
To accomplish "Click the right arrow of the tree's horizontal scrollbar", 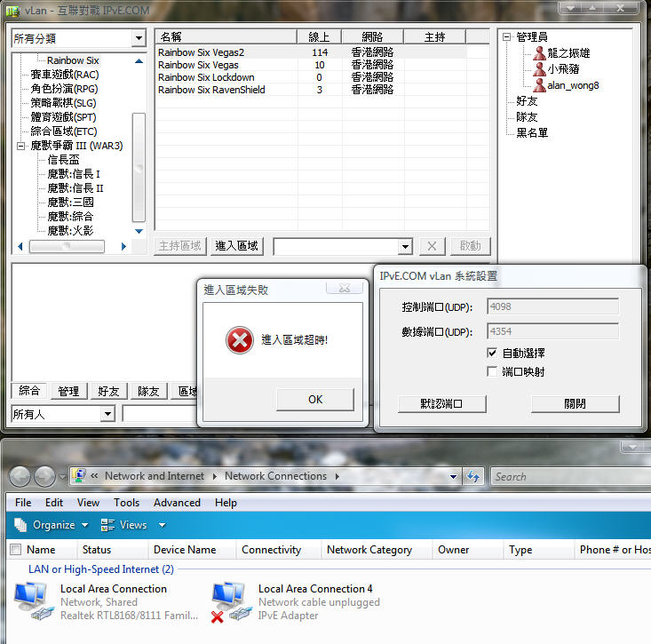I will [x=123, y=247].
